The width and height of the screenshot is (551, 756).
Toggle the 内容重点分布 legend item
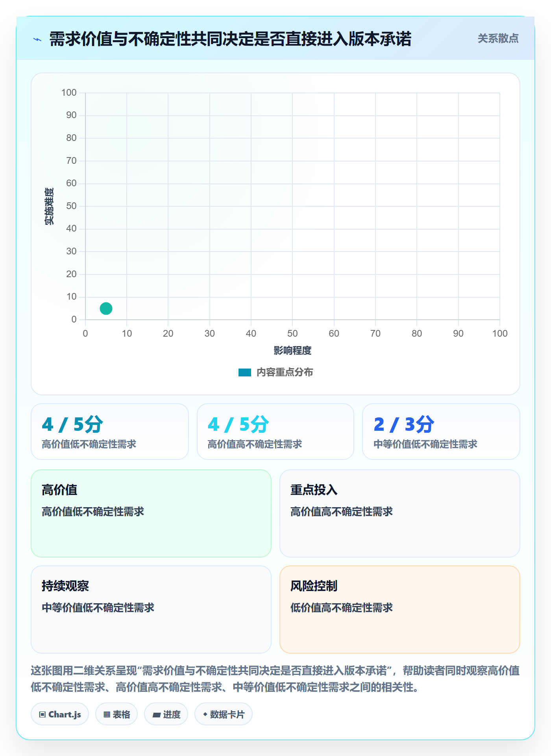(275, 372)
